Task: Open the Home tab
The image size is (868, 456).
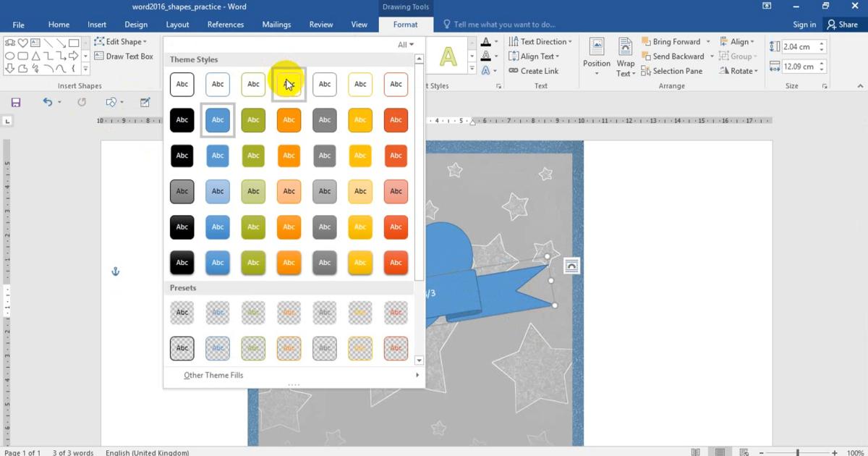Action: pyautogui.click(x=59, y=25)
